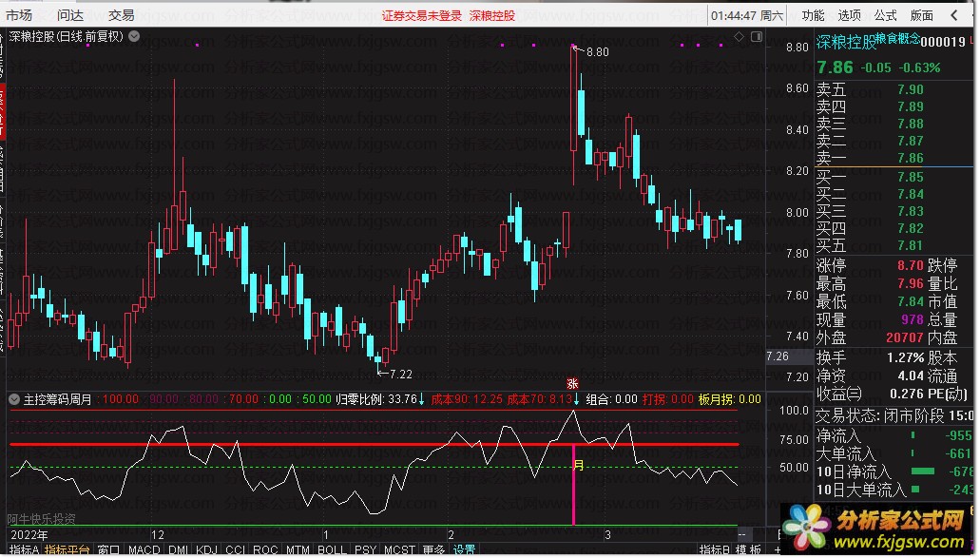Click the 收益(三) value 0.276
Image resolution: width=980 pixels, height=558 pixels.
tap(906, 394)
